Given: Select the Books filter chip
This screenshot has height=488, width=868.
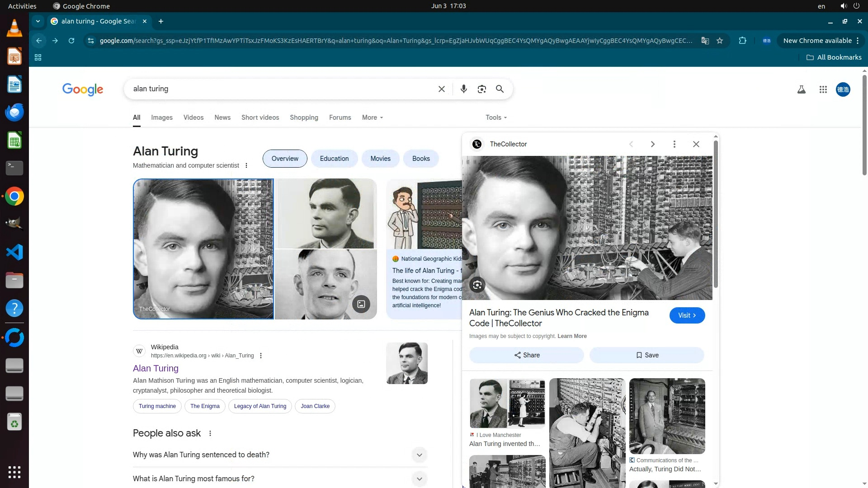Looking at the screenshot, I should (420, 159).
